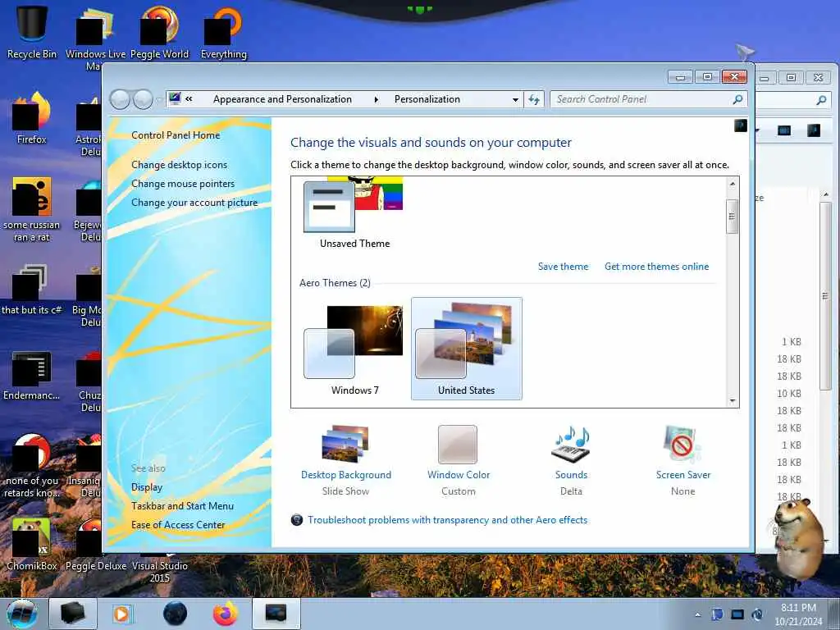Click the help icon in Personalization window

coord(741,126)
